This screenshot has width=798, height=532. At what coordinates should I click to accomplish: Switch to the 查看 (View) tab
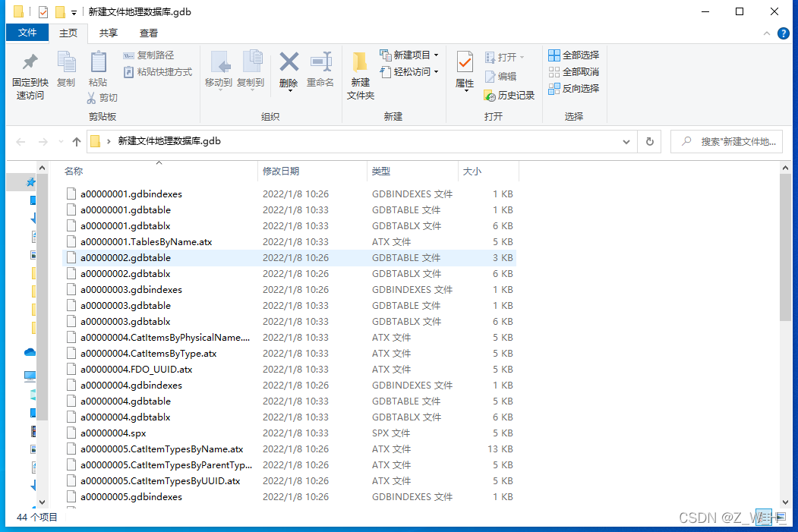[x=148, y=33]
